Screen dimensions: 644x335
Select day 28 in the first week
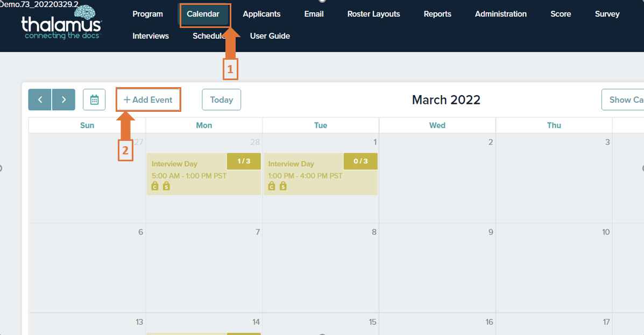[255, 142]
